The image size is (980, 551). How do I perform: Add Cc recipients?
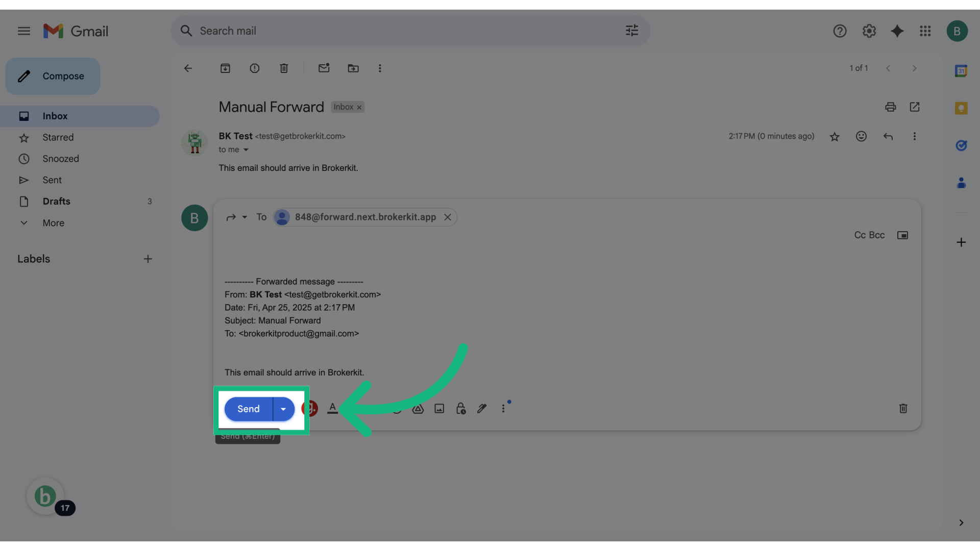(860, 235)
